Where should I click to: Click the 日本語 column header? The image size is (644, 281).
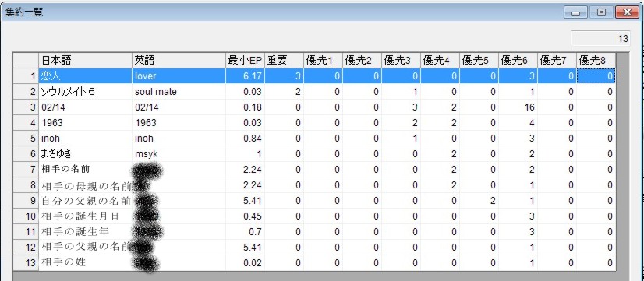click(86, 60)
